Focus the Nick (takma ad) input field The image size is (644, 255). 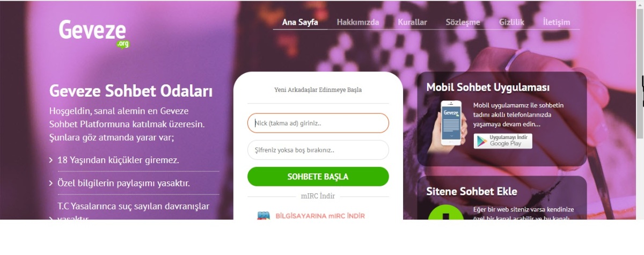click(318, 123)
